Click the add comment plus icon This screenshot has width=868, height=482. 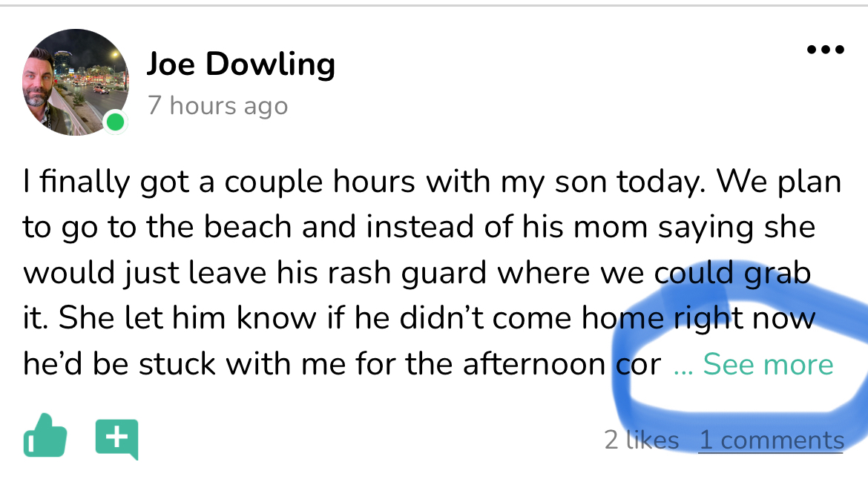(116, 438)
